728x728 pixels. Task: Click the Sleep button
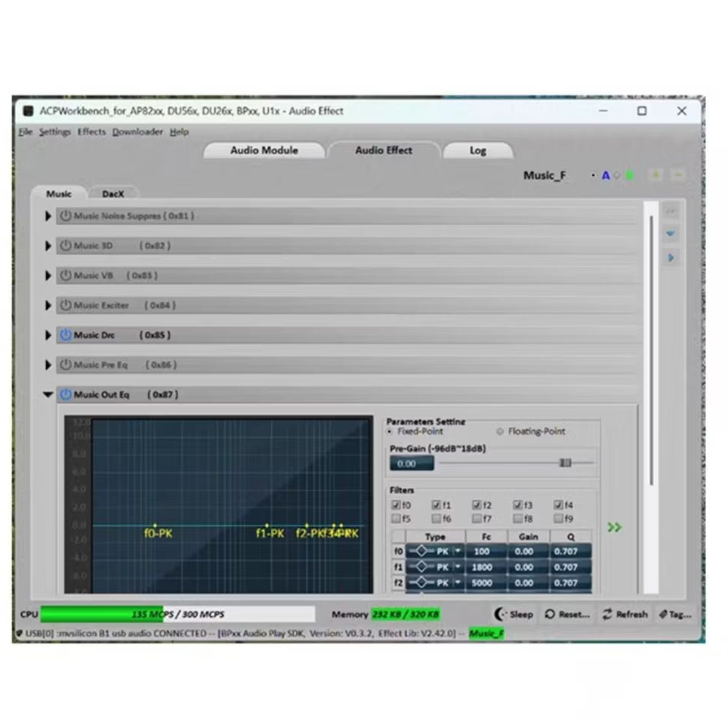click(x=514, y=614)
